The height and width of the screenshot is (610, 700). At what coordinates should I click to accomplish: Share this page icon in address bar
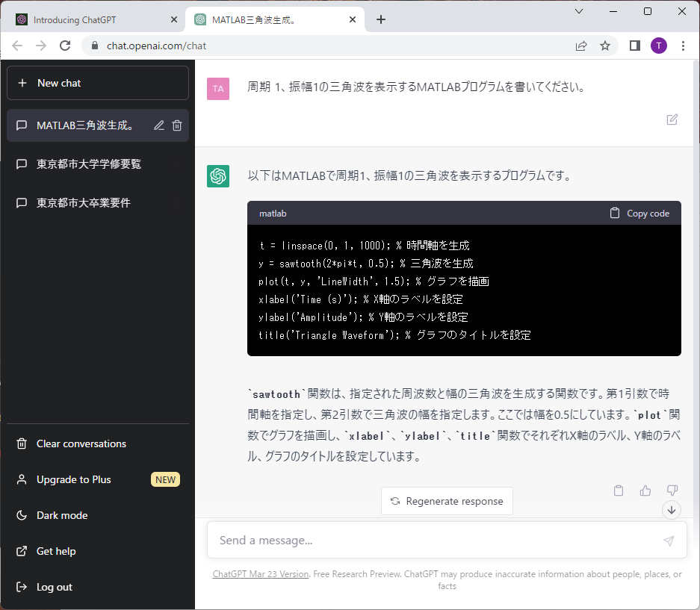581,46
